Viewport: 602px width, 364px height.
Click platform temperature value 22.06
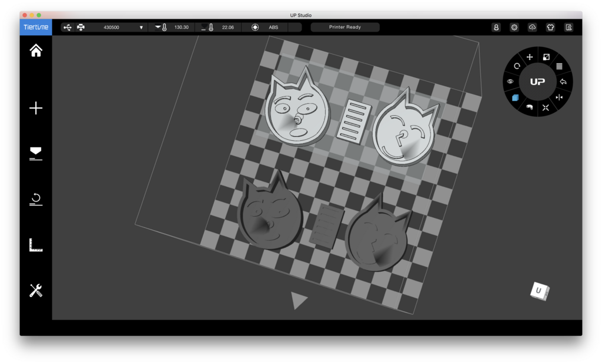(228, 27)
